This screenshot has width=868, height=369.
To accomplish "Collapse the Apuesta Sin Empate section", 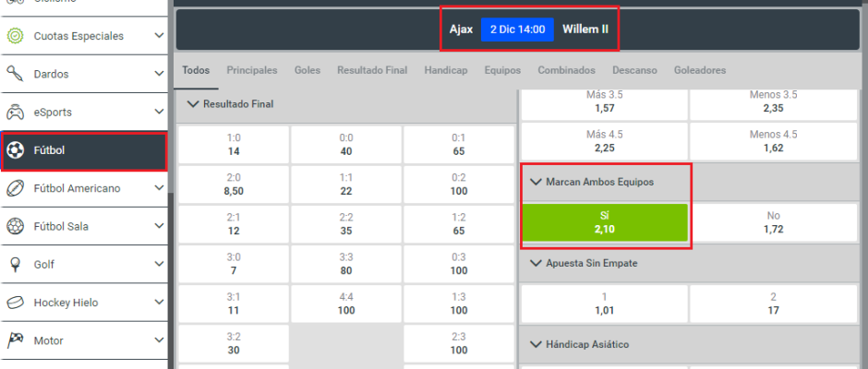I will (536, 263).
